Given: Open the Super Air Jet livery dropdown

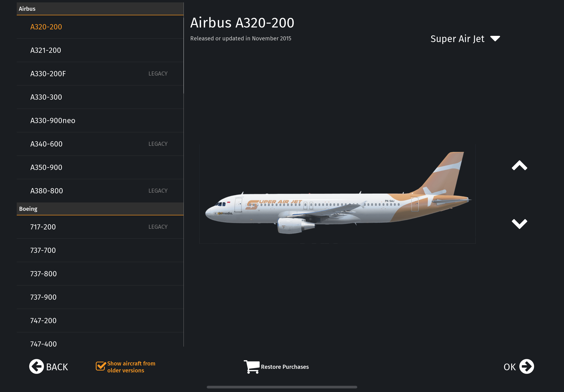Looking at the screenshot, I should coord(465,39).
